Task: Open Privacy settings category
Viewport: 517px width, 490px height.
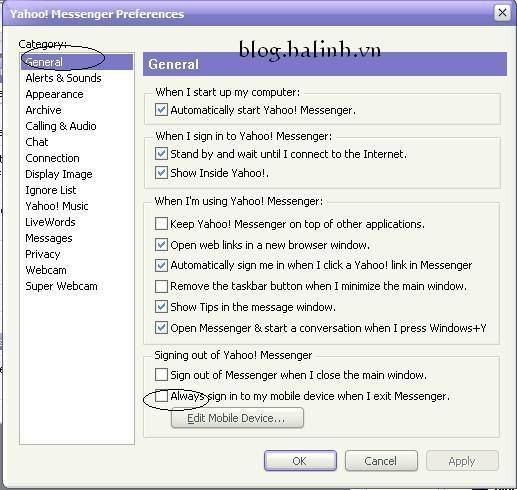Action: pyautogui.click(x=43, y=254)
